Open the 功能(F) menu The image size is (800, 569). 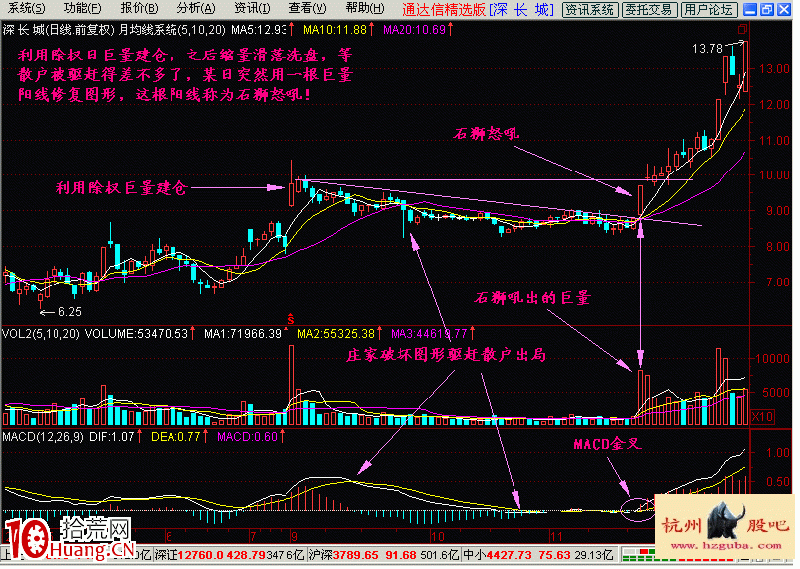82,9
